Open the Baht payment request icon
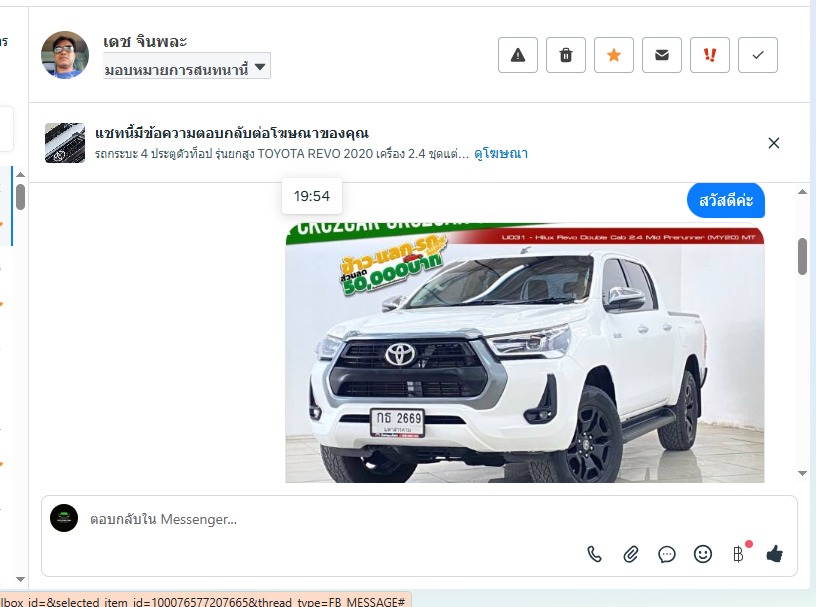 pyautogui.click(x=738, y=554)
